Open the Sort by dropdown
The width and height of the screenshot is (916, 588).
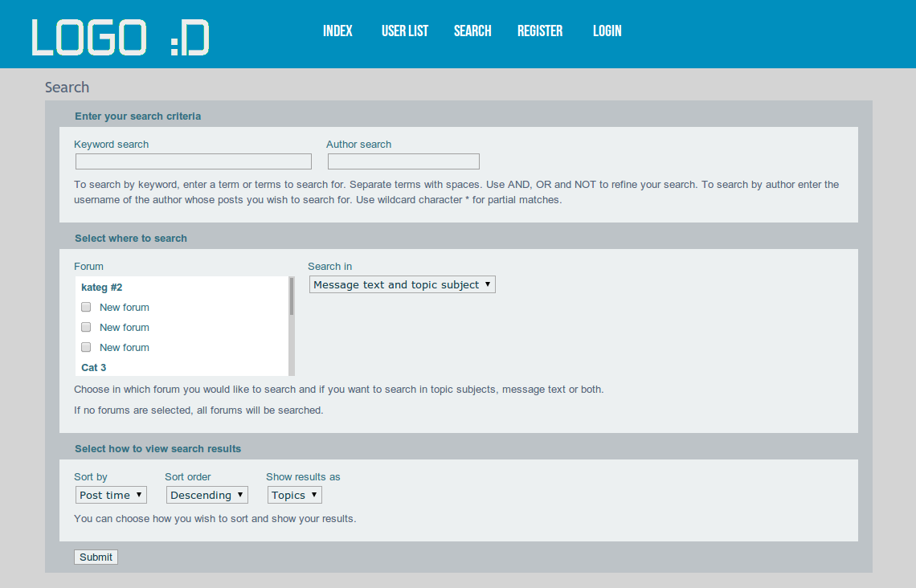pos(111,495)
